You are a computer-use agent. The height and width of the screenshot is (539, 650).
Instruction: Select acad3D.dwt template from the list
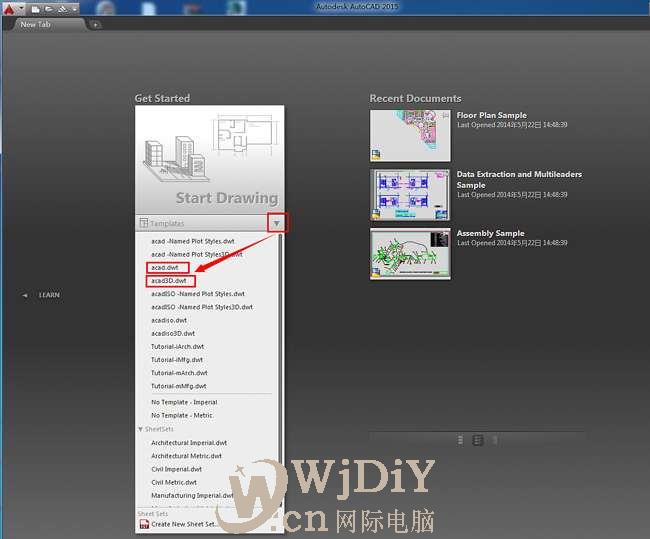[168, 281]
